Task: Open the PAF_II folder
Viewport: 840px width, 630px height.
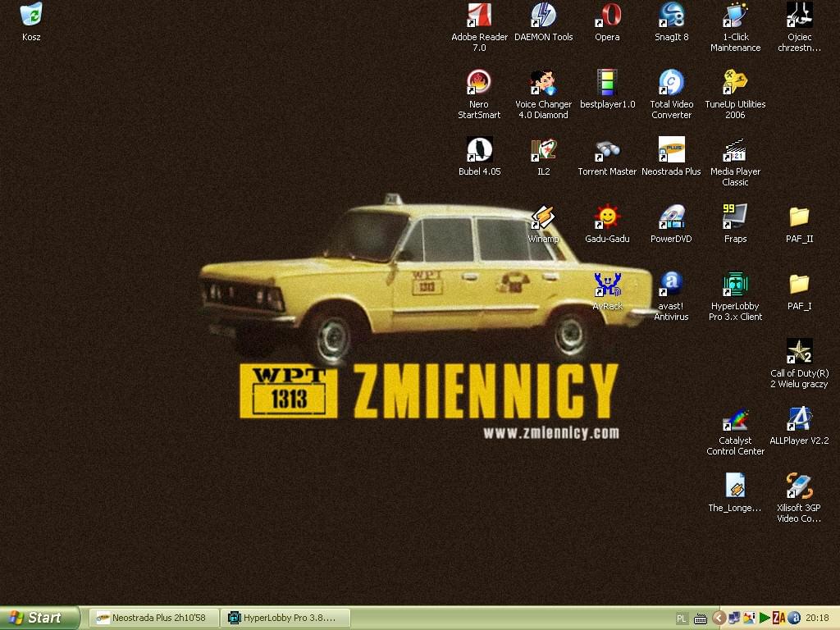Action: 799,217
